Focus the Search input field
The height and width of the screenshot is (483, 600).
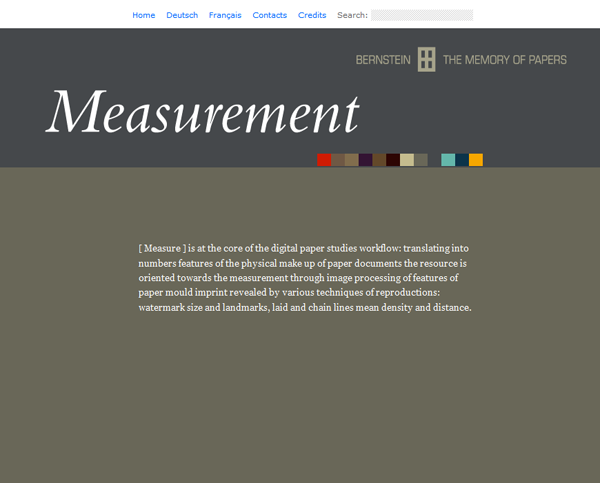click(421, 15)
